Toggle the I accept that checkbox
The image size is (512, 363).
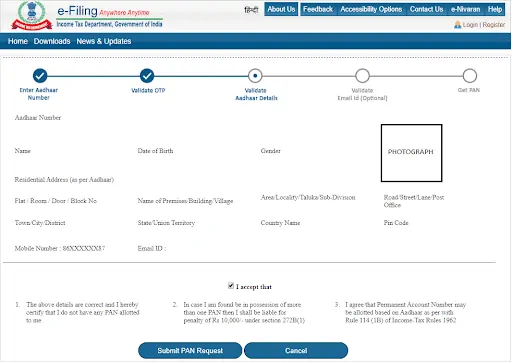pyautogui.click(x=231, y=286)
